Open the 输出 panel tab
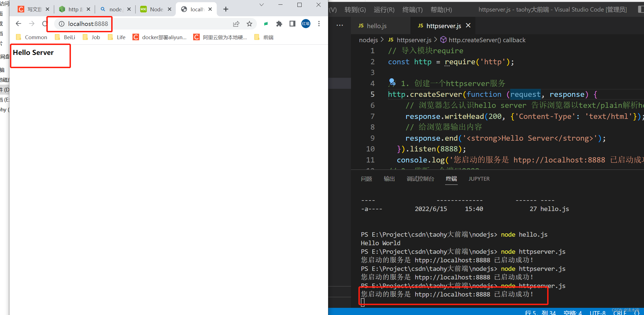 (x=389, y=179)
